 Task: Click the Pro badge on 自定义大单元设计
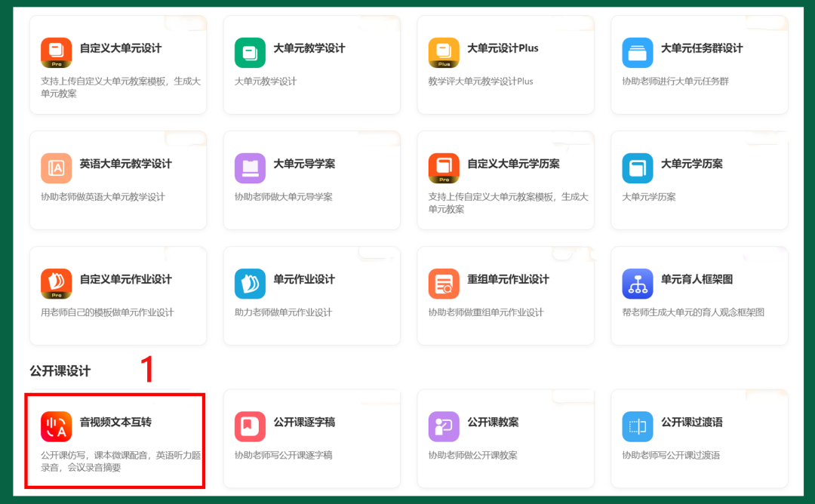[56, 65]
